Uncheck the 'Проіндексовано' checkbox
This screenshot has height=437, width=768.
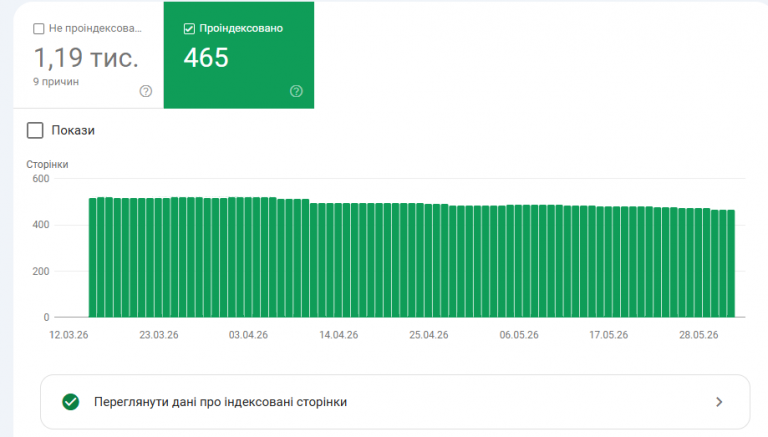(x=189, y=29)
